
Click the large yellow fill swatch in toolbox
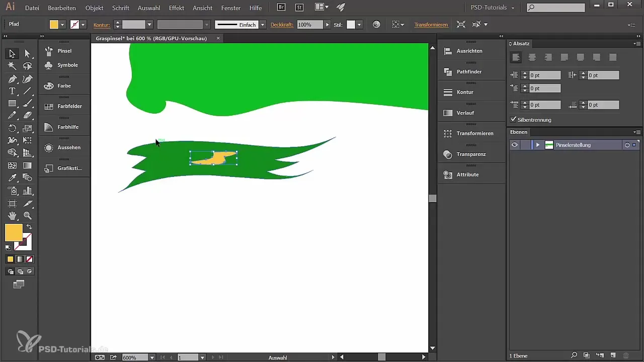pyautogui.click(x=14, y=232)
